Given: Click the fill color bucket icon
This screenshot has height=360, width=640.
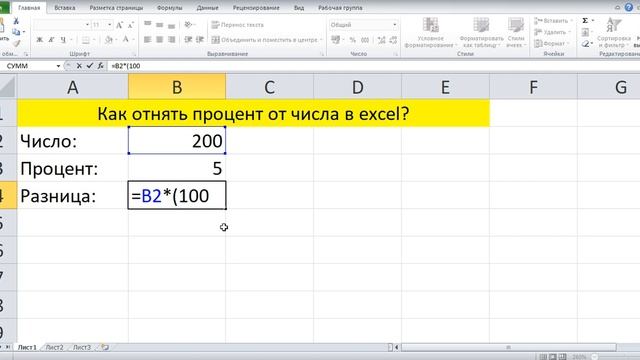Looking at the screenshot, I should [109, 40].
